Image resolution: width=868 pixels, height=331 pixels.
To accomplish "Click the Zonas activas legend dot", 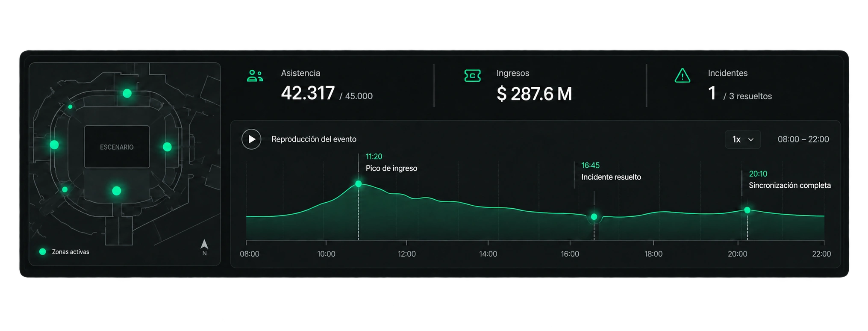I will (x=42, y=251).
